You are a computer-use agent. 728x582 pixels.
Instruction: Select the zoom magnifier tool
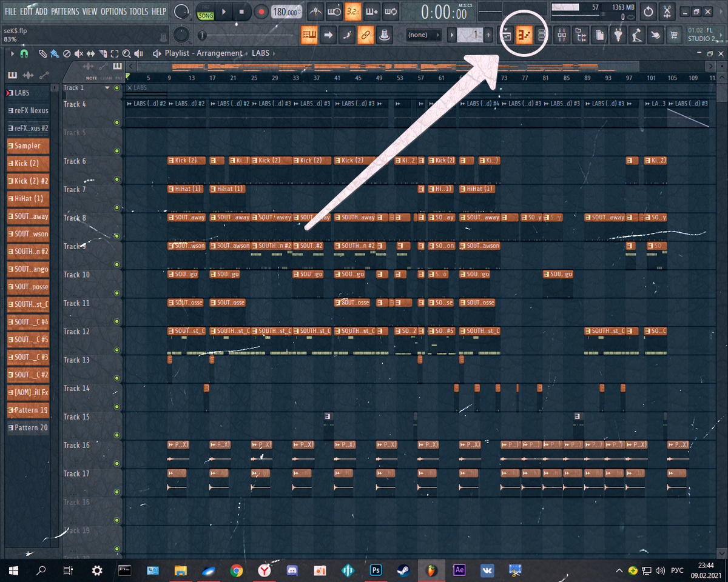pyautogui.click(x=127, y=53)
